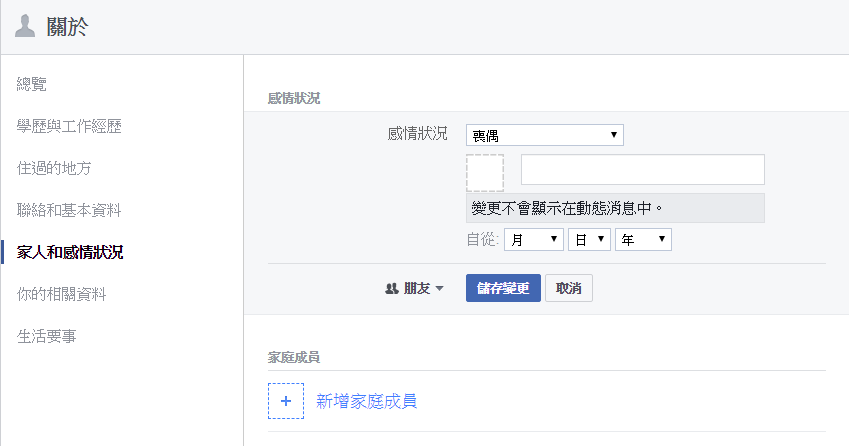Open the 年 year dropdown

(643, 240)
